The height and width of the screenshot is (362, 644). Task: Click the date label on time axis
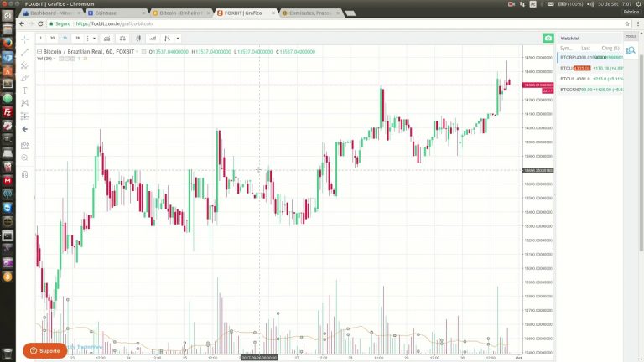(259, 358)
